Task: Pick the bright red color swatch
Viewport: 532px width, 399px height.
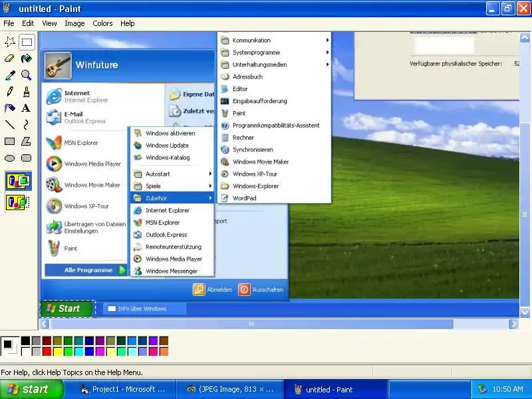Action: point(47,352)
